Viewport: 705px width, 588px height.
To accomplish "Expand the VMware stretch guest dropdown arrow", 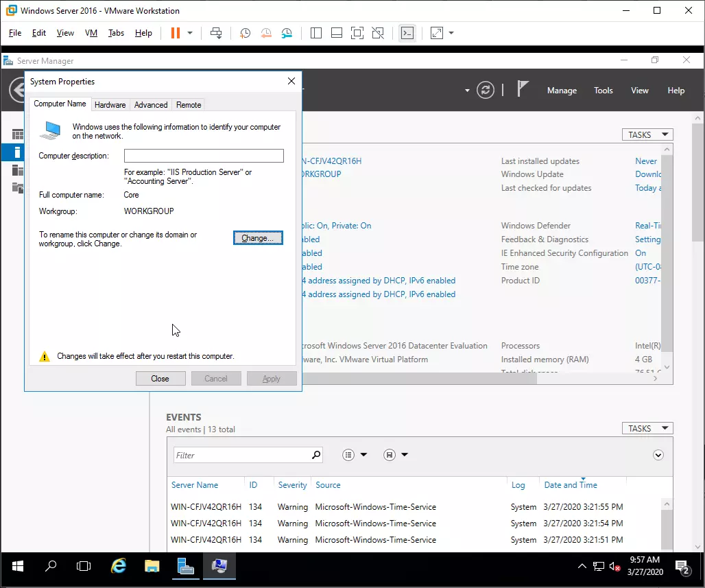I will [451, 33].
